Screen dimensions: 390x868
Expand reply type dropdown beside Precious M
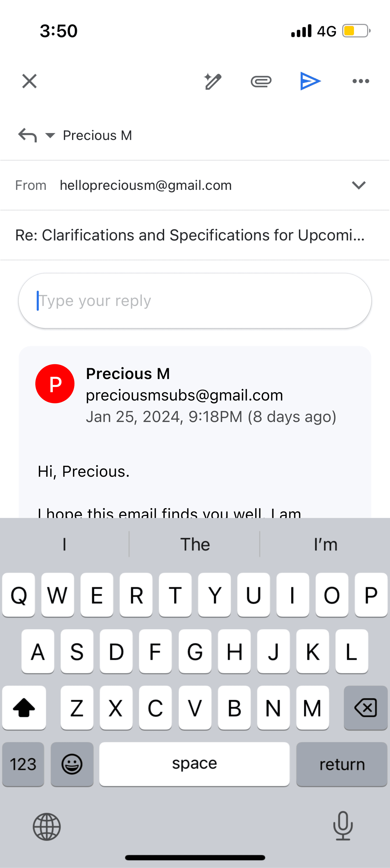coord(50,135)
